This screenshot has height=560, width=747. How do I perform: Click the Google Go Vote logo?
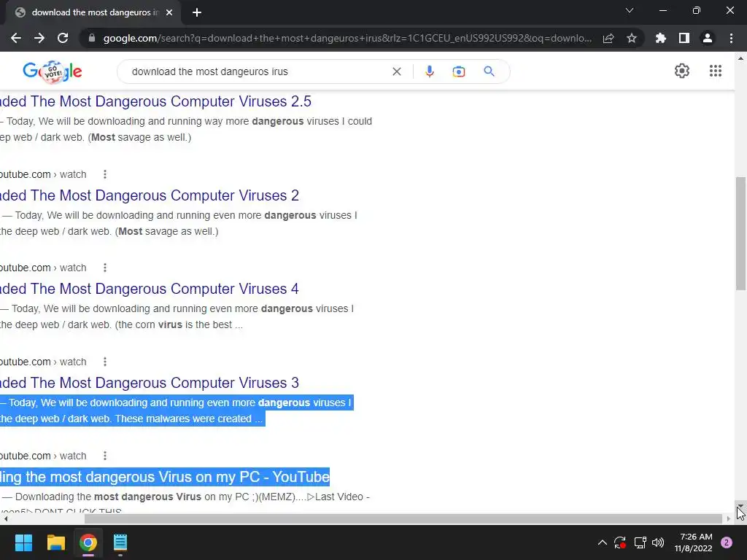(x=53, y=71)
